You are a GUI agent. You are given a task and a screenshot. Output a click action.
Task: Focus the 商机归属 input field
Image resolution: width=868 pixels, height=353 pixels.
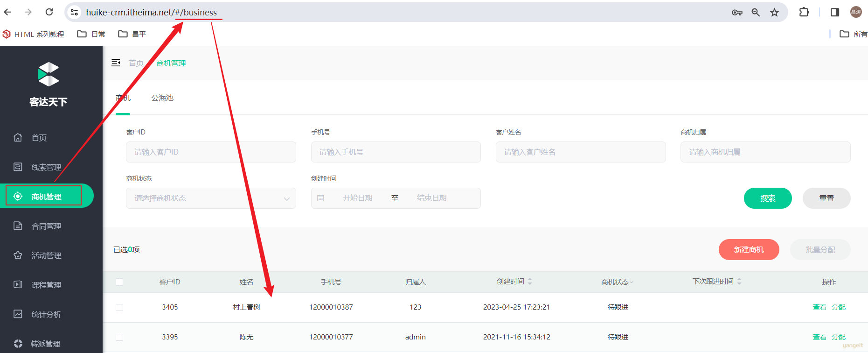(x=765, y=152)
